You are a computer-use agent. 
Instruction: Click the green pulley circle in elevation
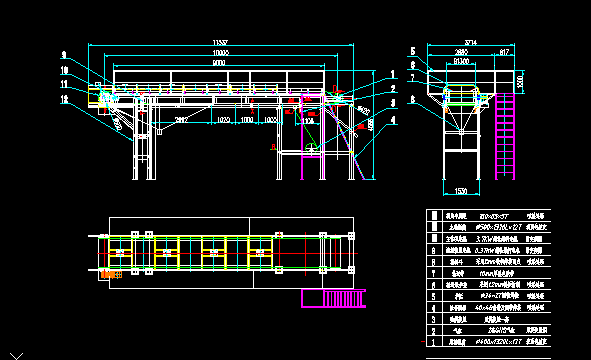click(x=311, y=149)
